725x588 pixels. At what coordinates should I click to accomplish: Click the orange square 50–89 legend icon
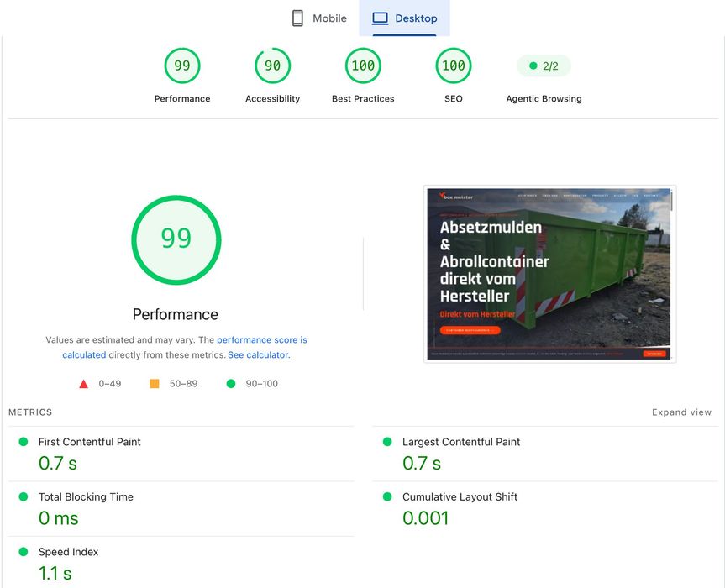click(155, 383)
